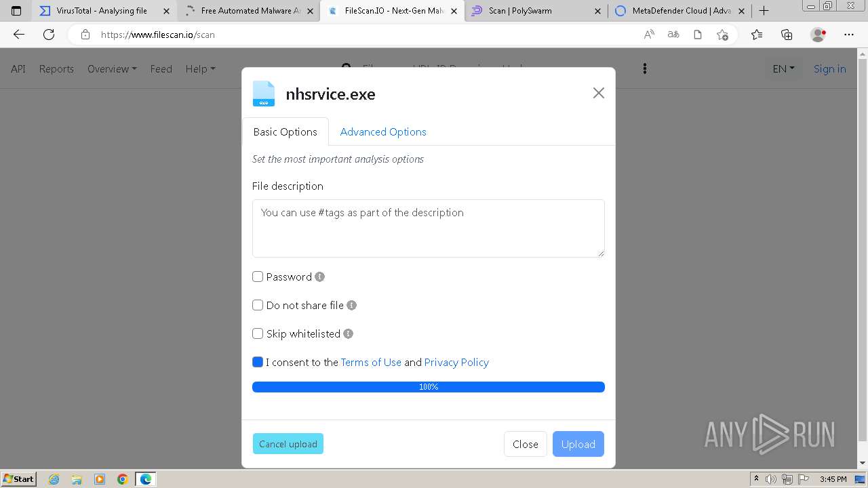This screenshot has width=868, height=488.
Task: Show info about the Password option
Action: click(320, 277)
